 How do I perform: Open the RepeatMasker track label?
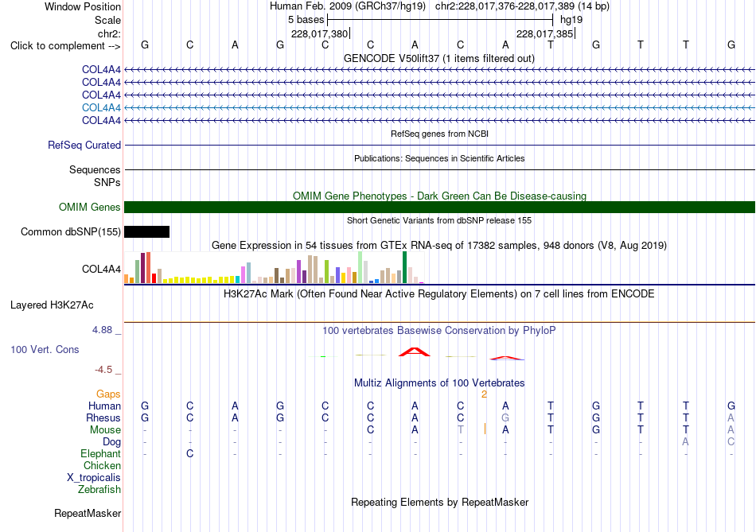click(x=88, y=513)
